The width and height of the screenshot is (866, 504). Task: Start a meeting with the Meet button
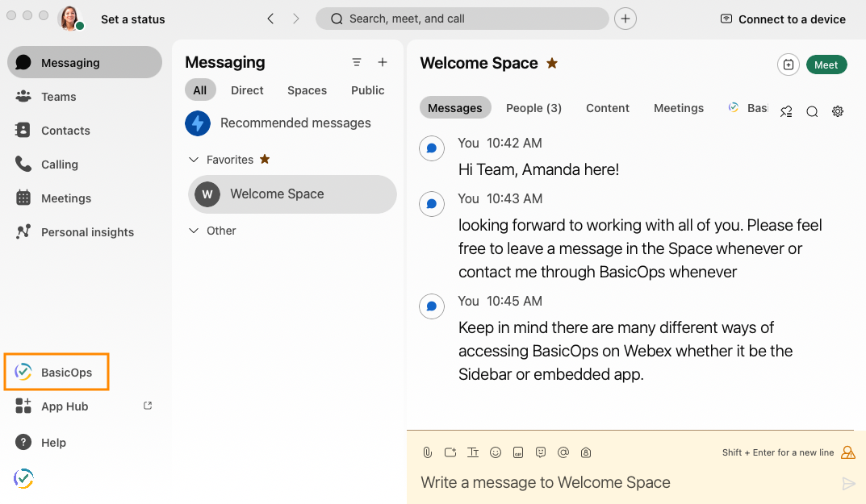pos(826,65)
